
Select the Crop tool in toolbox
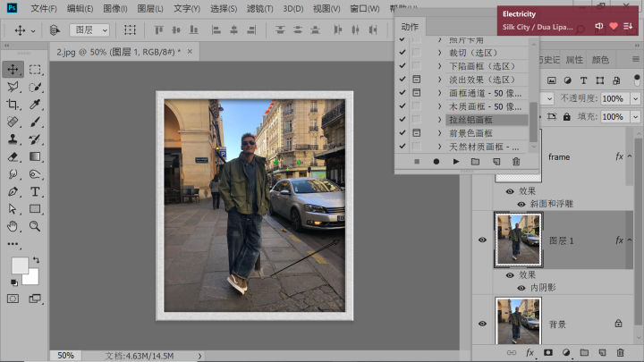13,105
